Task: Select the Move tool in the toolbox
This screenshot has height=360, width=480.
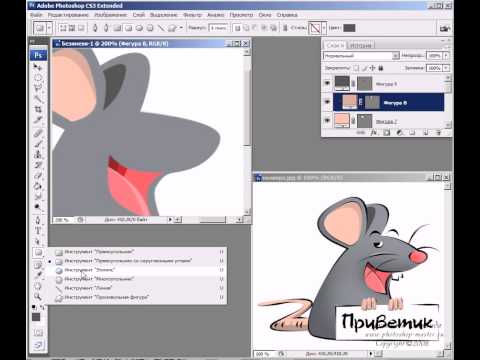Action: pyautogui.click(x=38, y=67)
